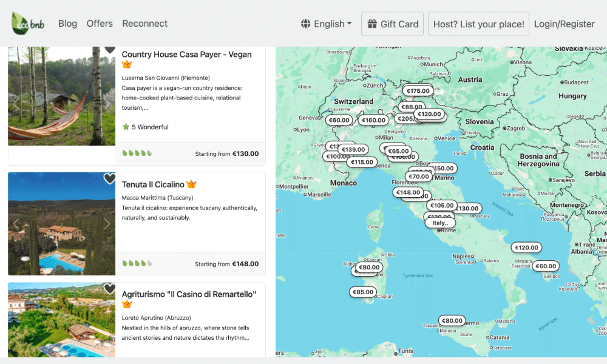The height and width of the screenshot is (364, 607).
Task: Click Starting from €148.00 price
Action: click(x=227, y=264)
